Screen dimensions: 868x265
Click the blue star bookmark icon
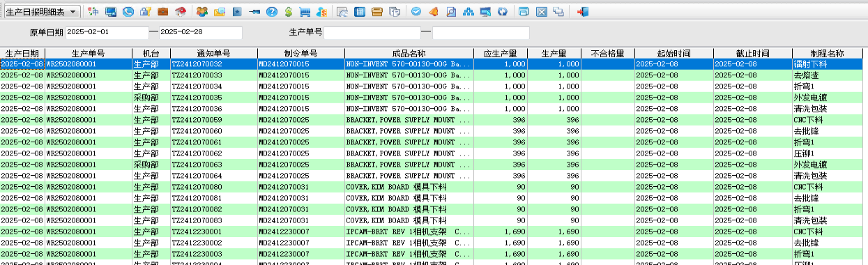coord(237,12)
